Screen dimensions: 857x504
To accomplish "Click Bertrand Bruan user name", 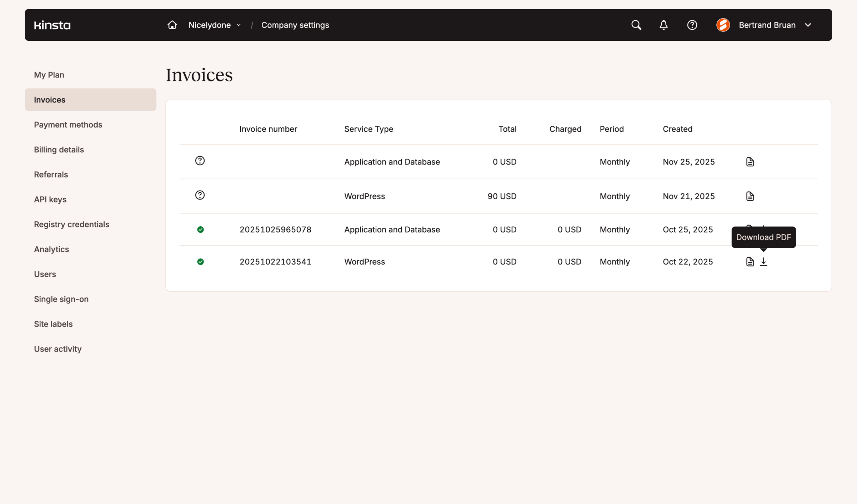I will tap(767, 25).
